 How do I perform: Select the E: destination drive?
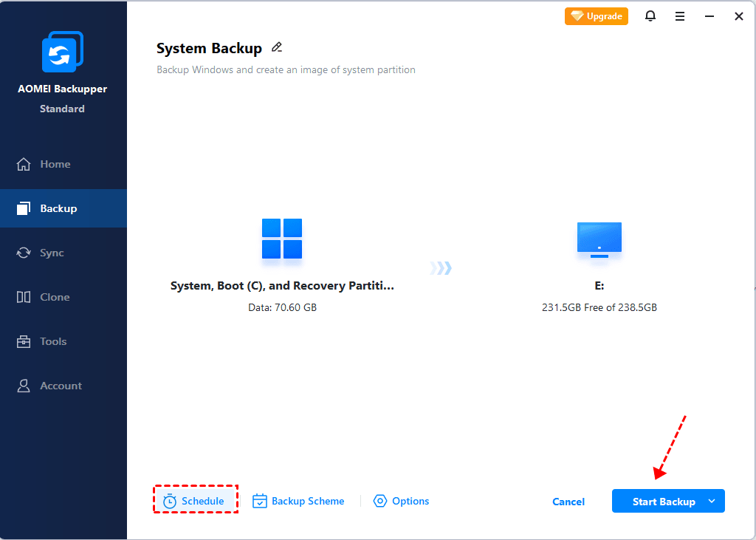(599, 239)
